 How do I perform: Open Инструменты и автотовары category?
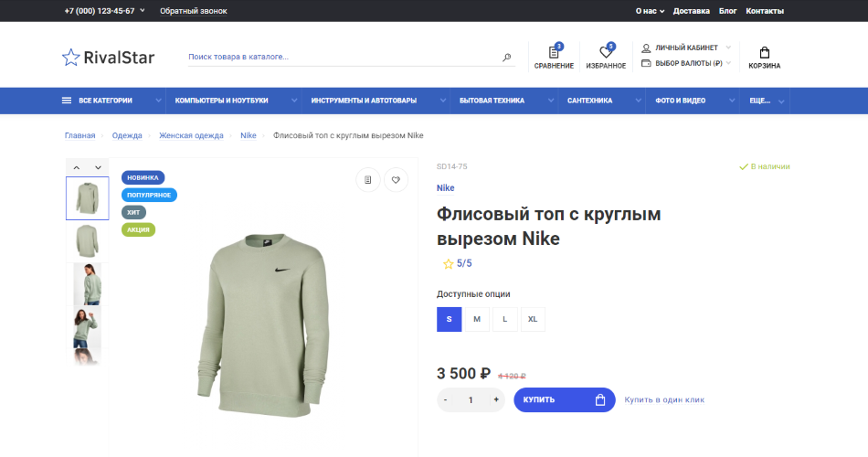pos(364,101)
